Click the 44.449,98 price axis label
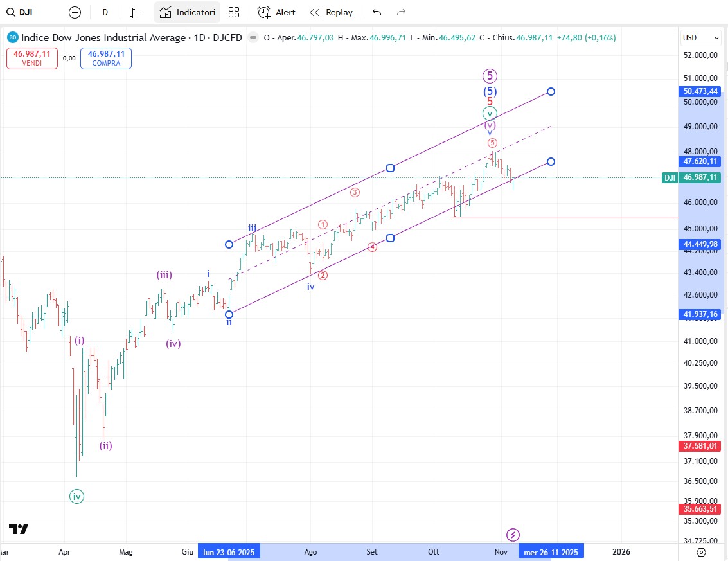This screenshot has width=728, height=561. tap(700, 244)
